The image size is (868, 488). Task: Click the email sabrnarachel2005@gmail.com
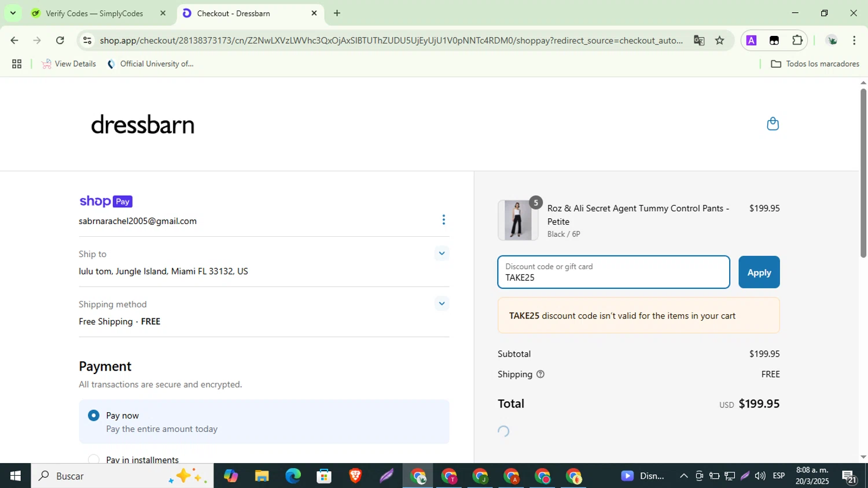[138, 221]
